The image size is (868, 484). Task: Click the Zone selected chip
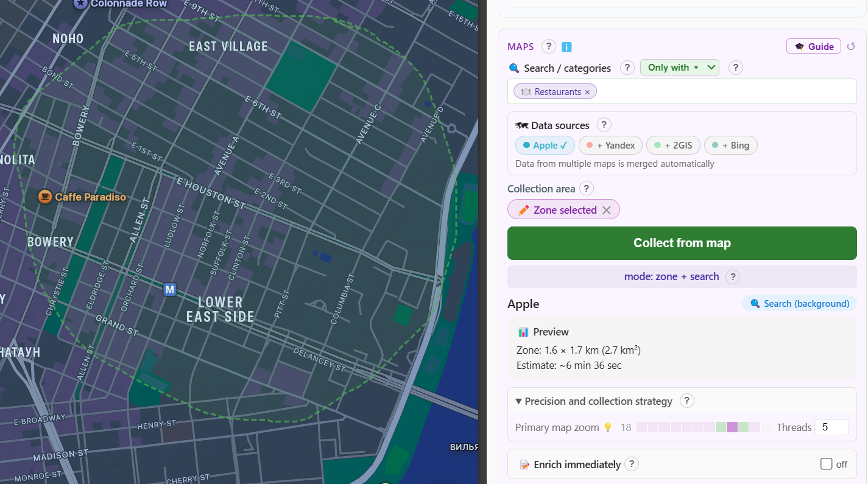(x=563, y=209)
